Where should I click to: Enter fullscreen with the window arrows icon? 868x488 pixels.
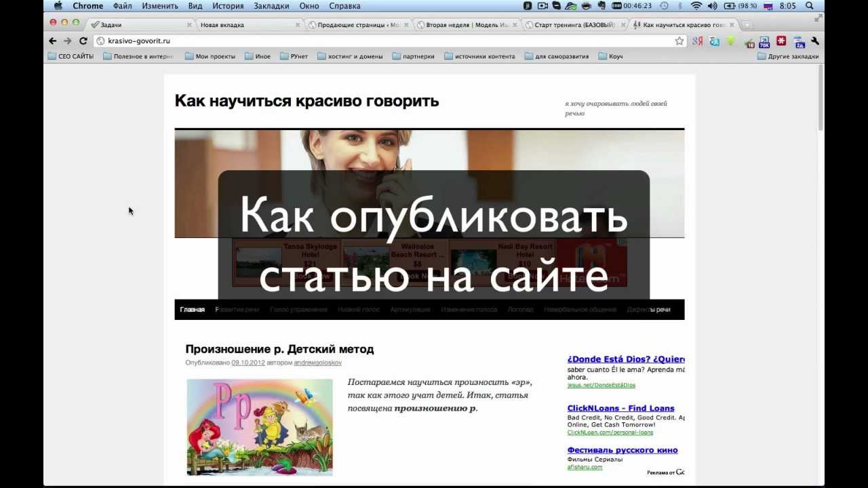(818, 19)
